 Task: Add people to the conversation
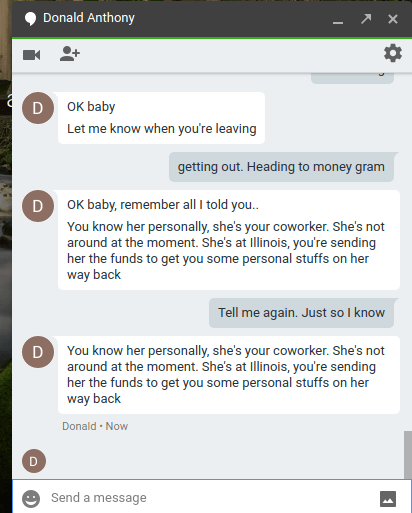pyautogui.click(x=70, y=54)
